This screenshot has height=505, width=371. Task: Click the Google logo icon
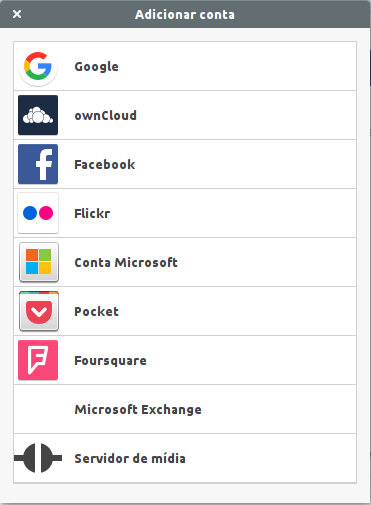38,67
